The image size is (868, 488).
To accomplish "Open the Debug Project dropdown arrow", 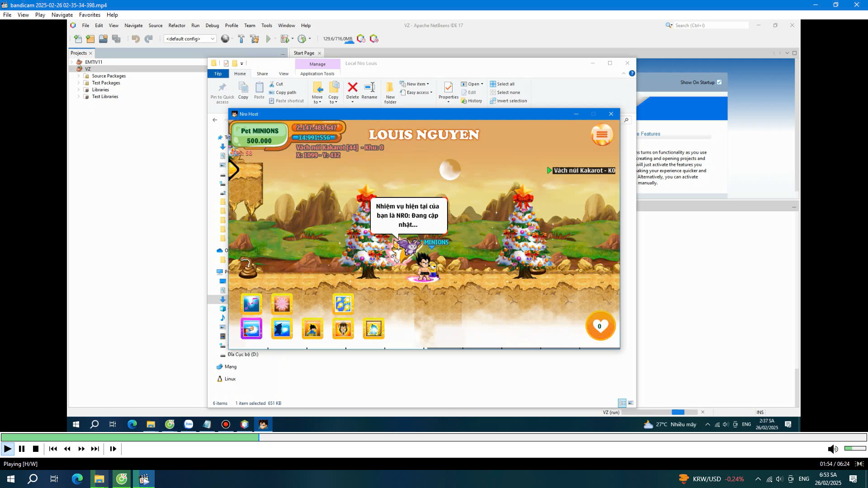I will point(292,39).
